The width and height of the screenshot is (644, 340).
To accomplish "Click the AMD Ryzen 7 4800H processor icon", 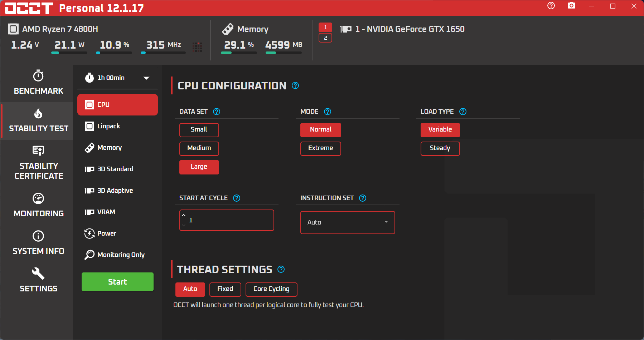I will coord(13,29).
